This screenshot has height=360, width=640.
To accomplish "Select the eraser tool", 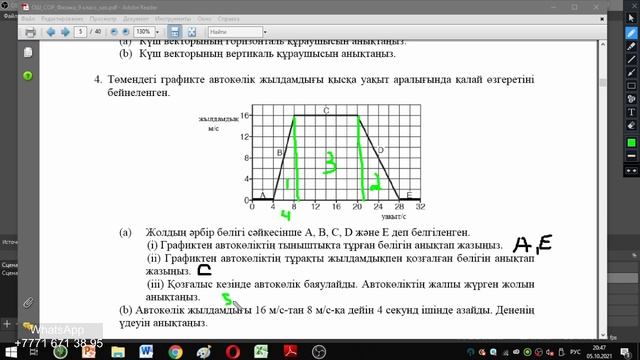I will click(x=631, y=125).
